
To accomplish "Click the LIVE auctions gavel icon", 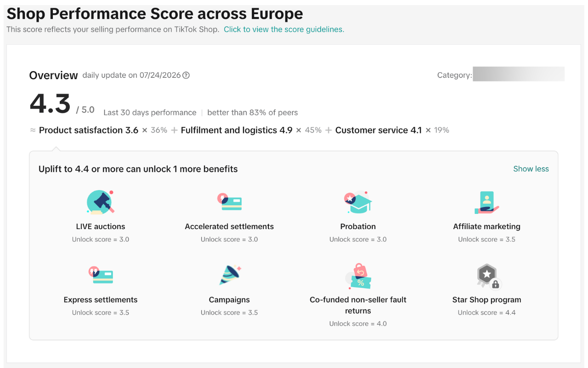I will (x=101, y=202).
